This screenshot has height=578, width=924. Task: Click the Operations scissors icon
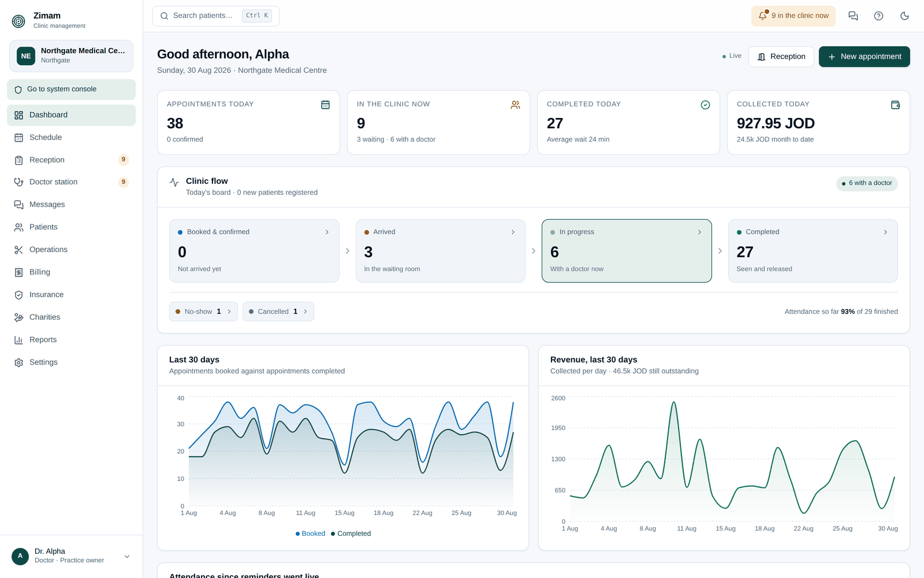[x=18, y=250]
